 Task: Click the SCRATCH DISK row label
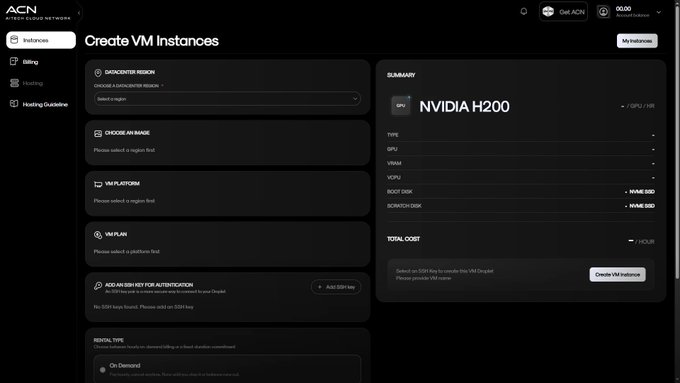(x=404, y=206)
